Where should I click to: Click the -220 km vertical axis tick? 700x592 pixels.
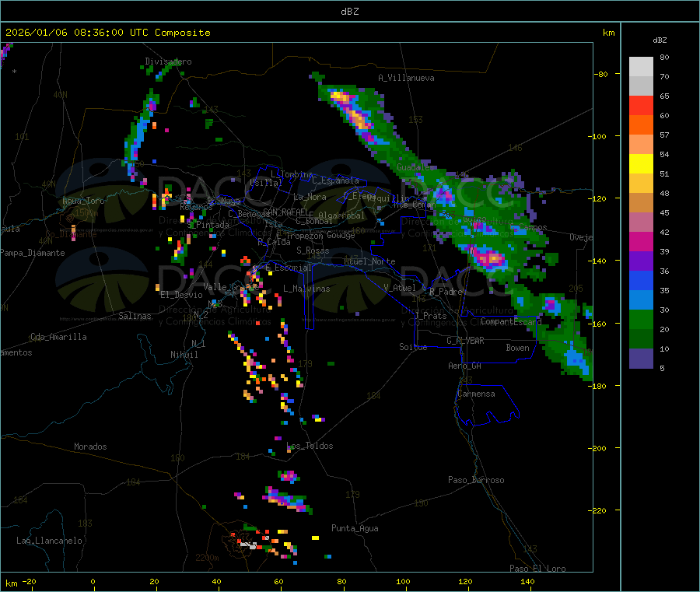(600, 510)
